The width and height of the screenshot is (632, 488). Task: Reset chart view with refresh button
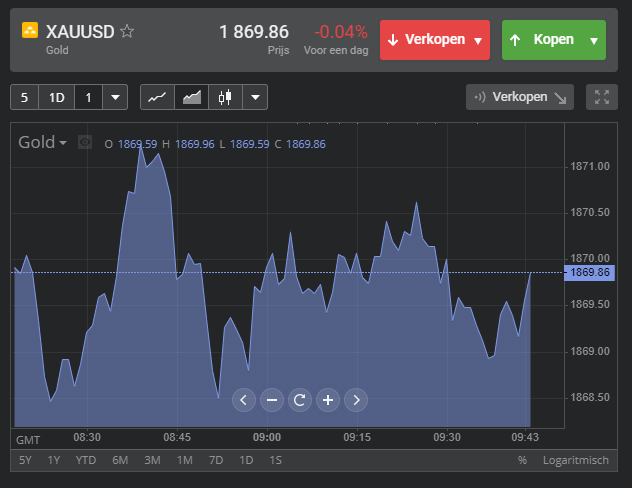click(300, 400)
